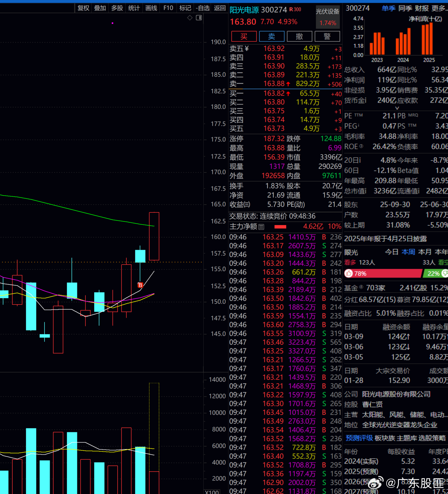The width and height of the screenshot is (448, 494).
Task: Click the 标记 mark button
Action: [185, 8]
